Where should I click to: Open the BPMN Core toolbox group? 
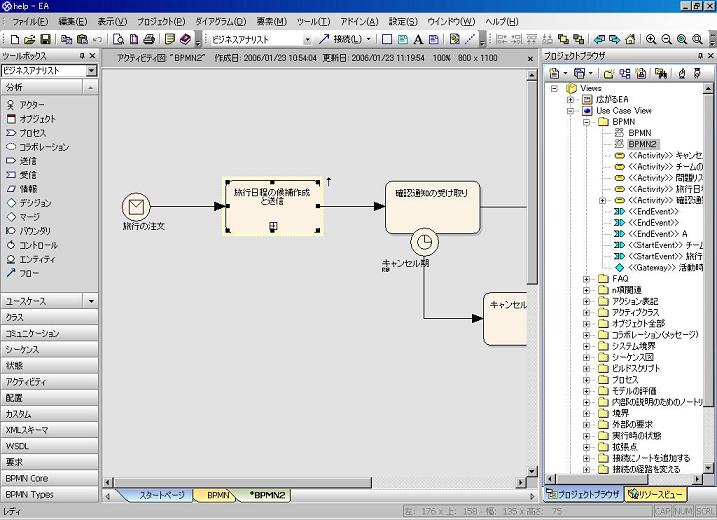pyautogui.click(x=28, y=478)
